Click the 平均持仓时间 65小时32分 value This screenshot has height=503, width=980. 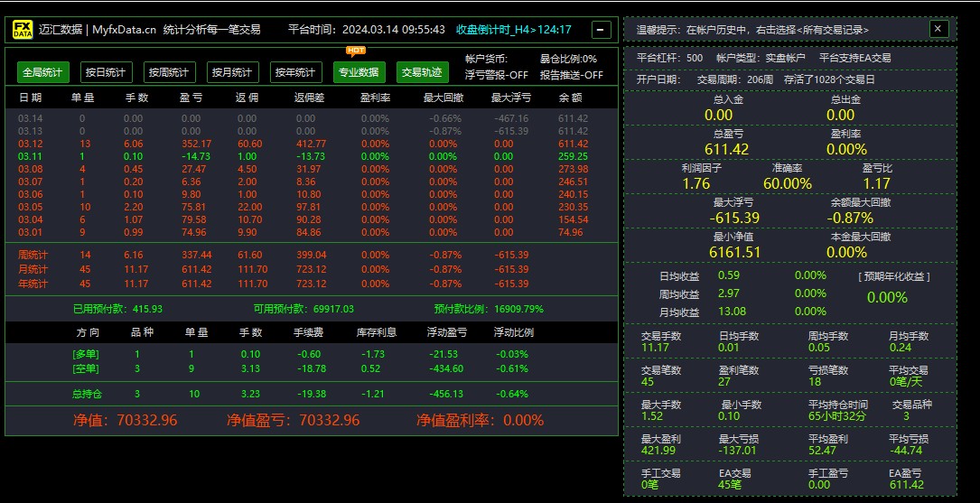pyautogui.click(x=837, y=415)
